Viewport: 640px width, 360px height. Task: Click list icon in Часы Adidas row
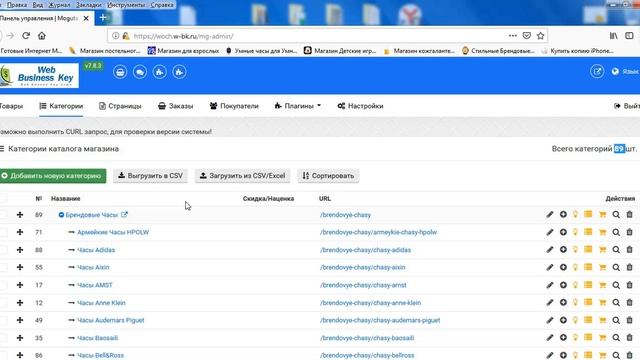coord(588,250)
